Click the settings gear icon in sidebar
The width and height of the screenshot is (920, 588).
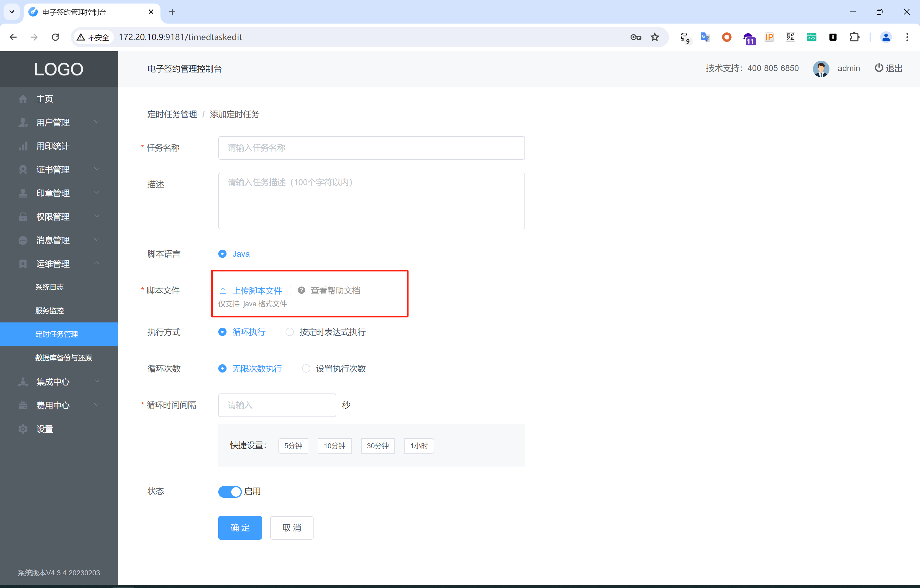pos(23,429)
